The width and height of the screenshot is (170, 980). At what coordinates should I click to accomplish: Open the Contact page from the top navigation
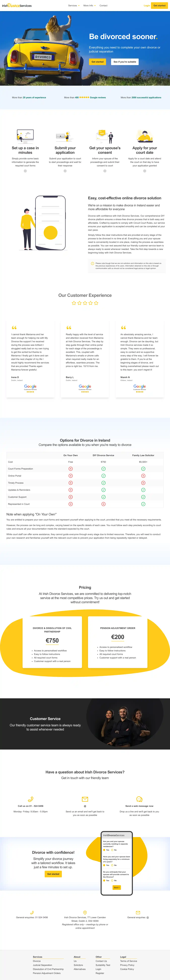103,6
